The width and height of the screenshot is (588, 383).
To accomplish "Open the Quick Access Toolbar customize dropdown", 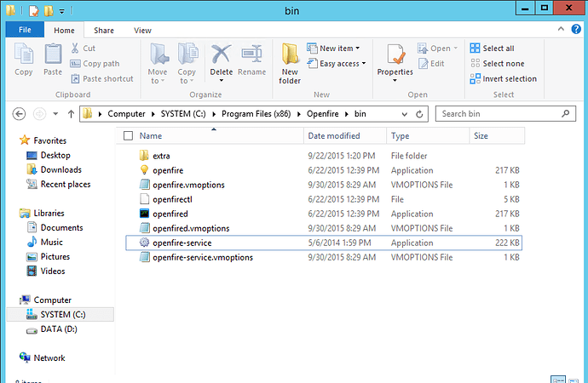I will coord(62,12).
